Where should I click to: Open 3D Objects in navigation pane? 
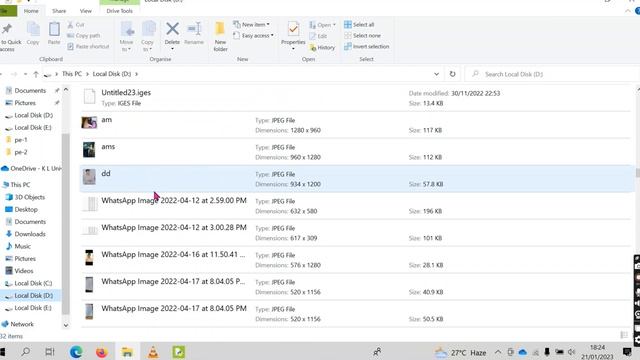pos(25,197)
